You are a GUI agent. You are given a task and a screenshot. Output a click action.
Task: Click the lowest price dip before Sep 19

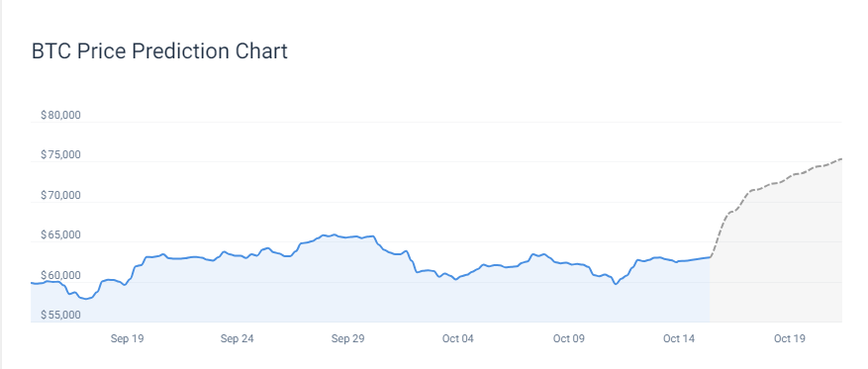point(86,299)
